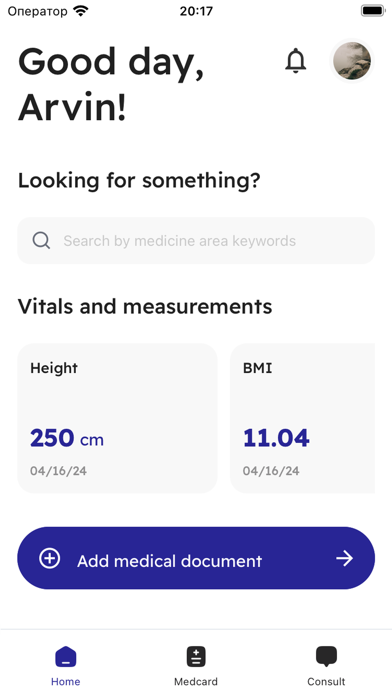Viewport: 392px width, 696px height.
Task: Select the Consult chat bubble icon
Action: point(326,656)
